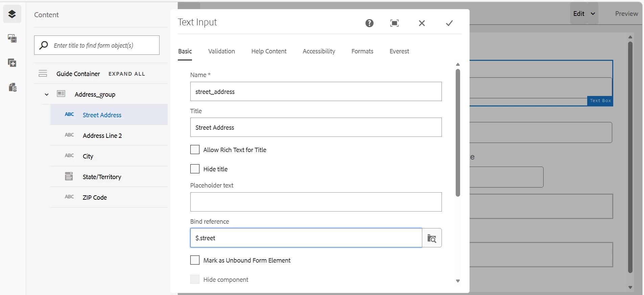Open the Data Sources panel icon
Viewport: 644px width, 295px height.
point(12,88)
